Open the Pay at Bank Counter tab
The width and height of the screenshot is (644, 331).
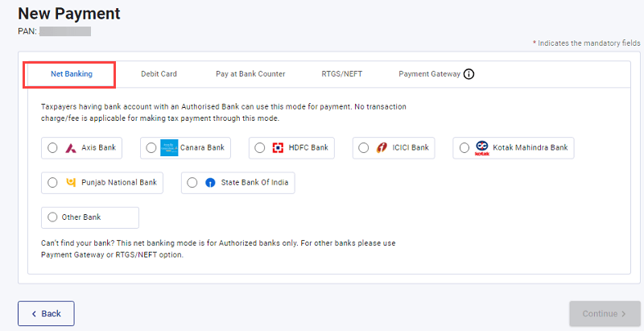pyautogui.click(x=250, y=74)
